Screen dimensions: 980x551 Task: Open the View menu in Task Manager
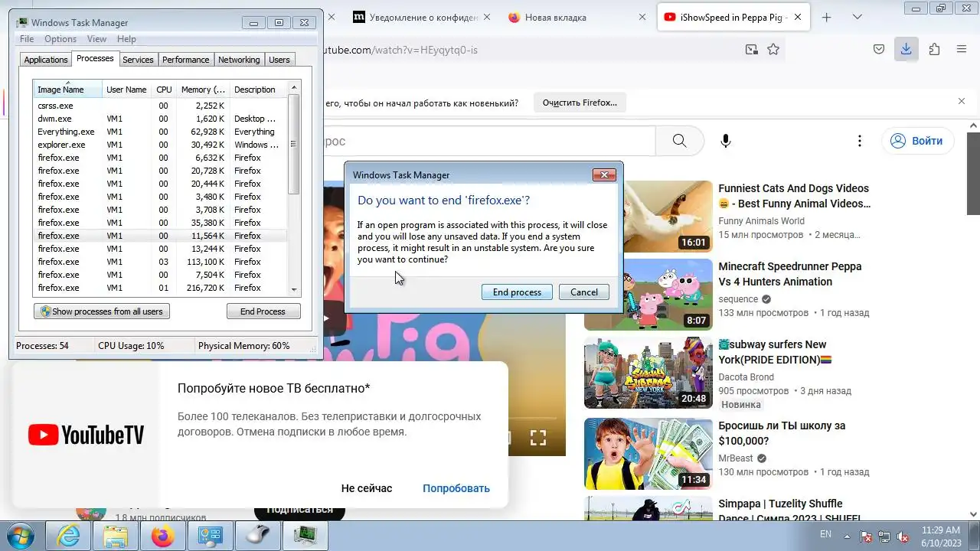point(96,39)
